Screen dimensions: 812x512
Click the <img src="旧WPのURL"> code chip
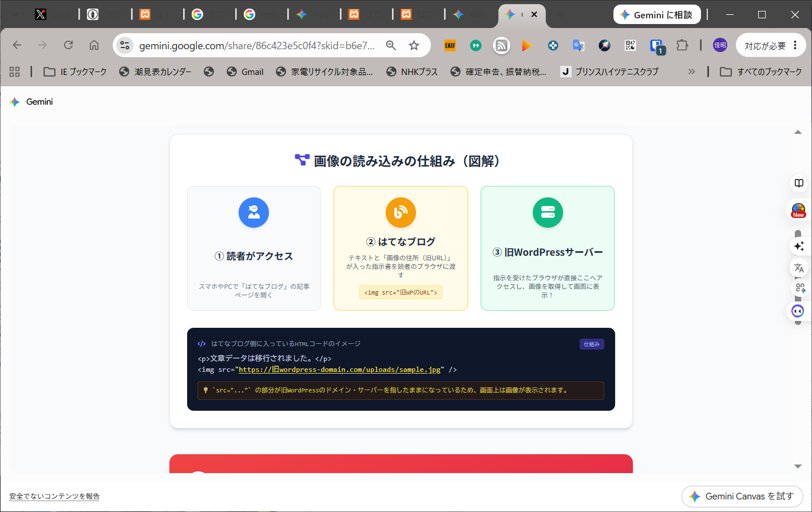[401, 292]
